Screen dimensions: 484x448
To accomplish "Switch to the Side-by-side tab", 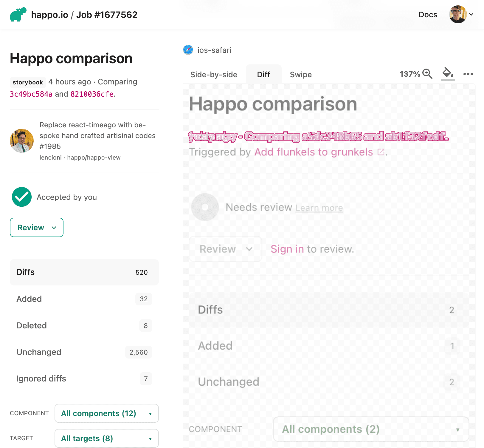I will (213, 74).
